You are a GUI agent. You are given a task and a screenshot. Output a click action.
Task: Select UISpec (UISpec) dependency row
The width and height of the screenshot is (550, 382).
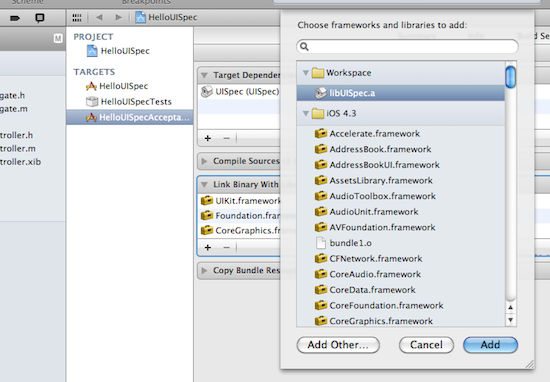pyautogui.click(x=239, y=92)
